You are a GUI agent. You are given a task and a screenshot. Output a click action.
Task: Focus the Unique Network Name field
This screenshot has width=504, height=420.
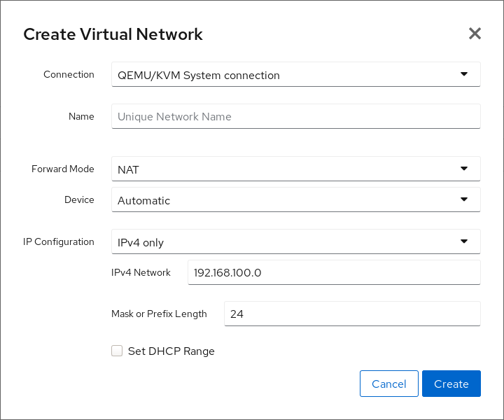pyautogui.click(x=295, y=117)
